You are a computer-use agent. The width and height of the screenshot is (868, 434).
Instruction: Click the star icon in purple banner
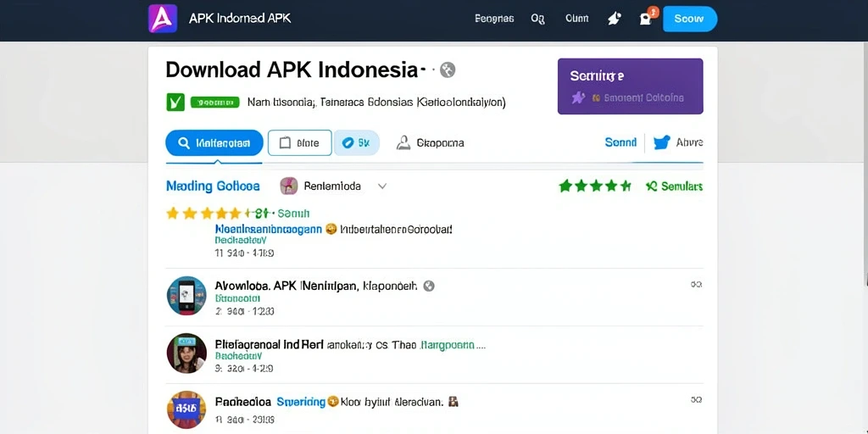[x=578, y=98]
